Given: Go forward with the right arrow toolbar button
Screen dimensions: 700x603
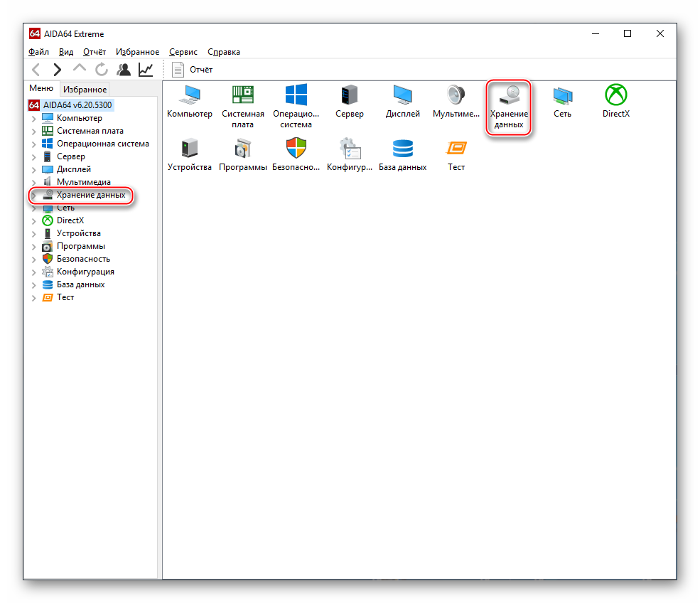Looking at the screenshot, I should (57, 70).
